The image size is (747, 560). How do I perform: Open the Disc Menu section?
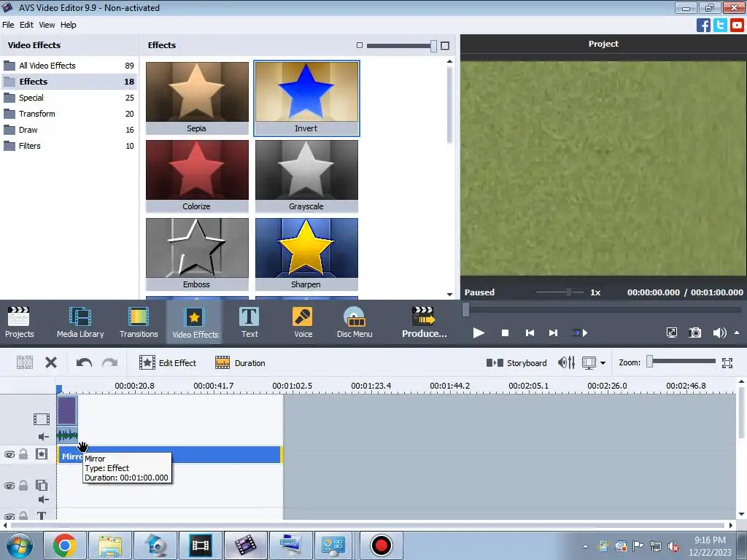pos(355,322)
